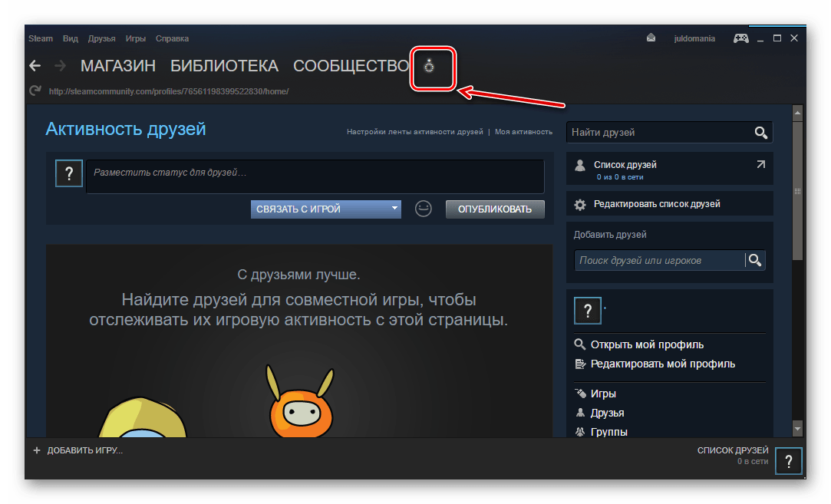
Task: Click the edit icon beside Редактировать мой профиль
Action: coord(580,364)
